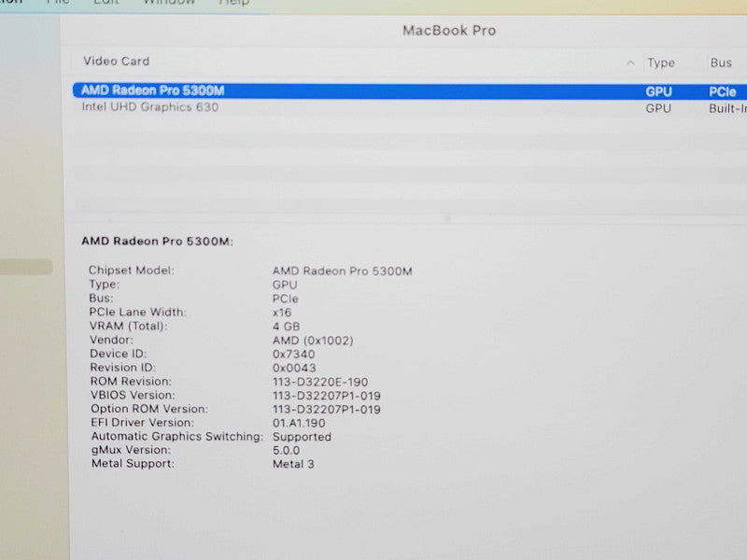Click the Automatic Graphics Switching label
This screenshot has width=747, height=560.
tap(177, 436)
